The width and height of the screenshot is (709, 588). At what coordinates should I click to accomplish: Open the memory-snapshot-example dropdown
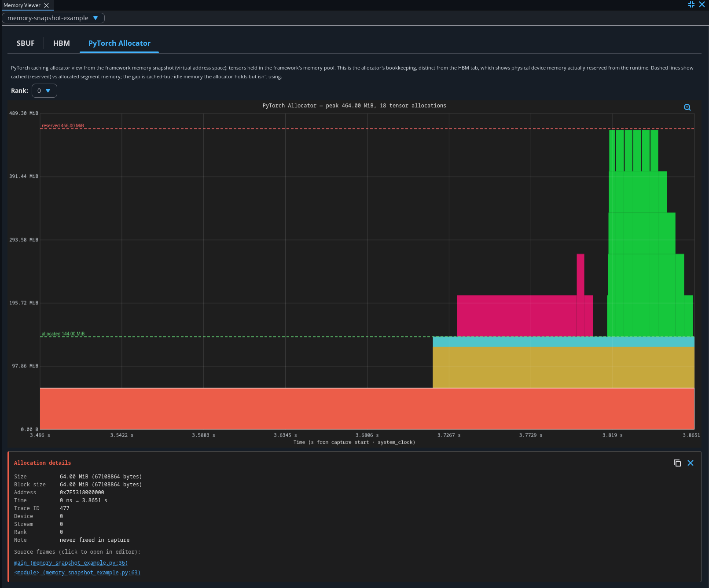[53, 18]
